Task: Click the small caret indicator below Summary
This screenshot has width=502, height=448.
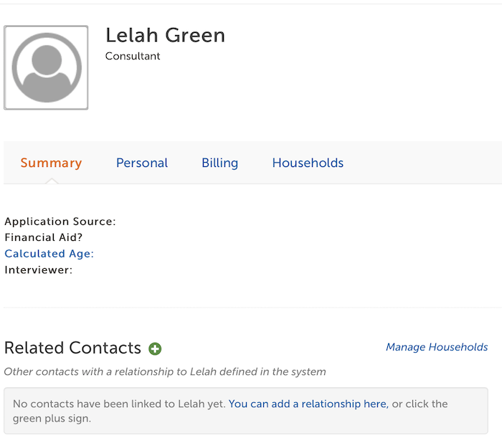Action: (52, 181)
